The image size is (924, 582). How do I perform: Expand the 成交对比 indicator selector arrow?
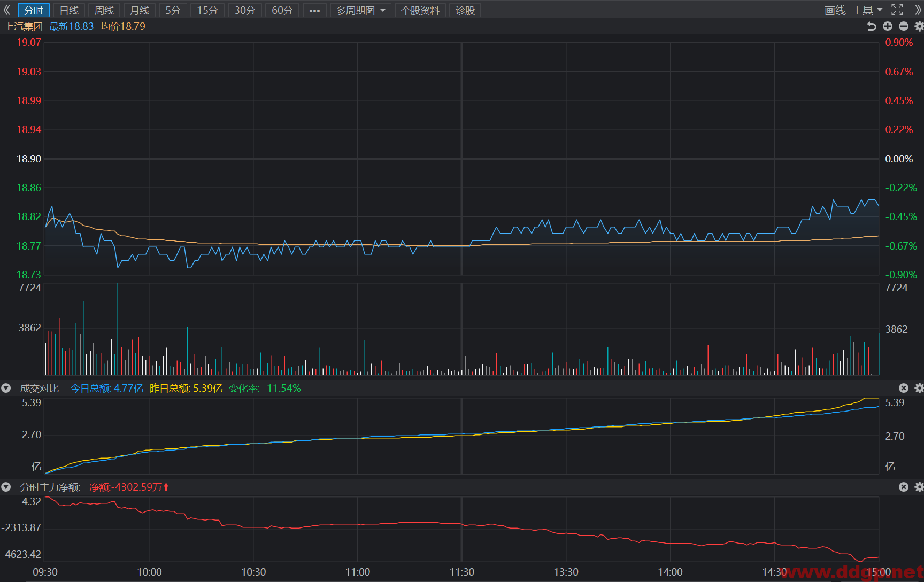click(x=6, y=388)
